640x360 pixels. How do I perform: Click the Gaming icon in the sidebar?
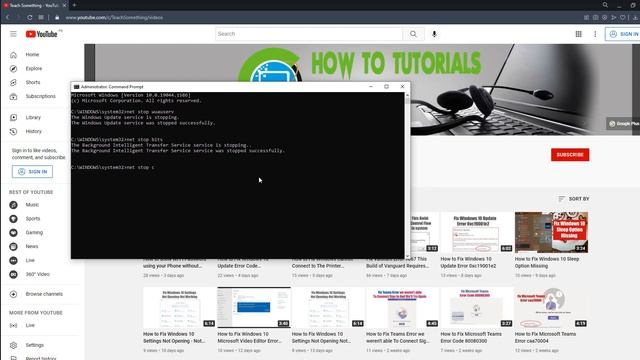pos(13,233)
